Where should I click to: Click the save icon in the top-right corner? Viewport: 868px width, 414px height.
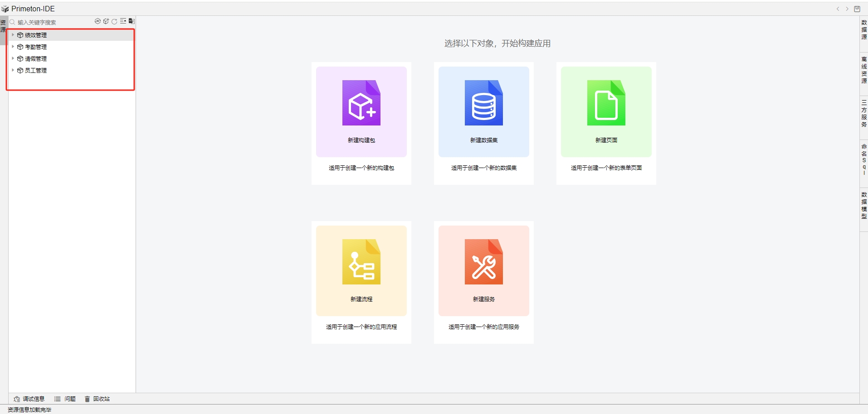coord(857,9)
